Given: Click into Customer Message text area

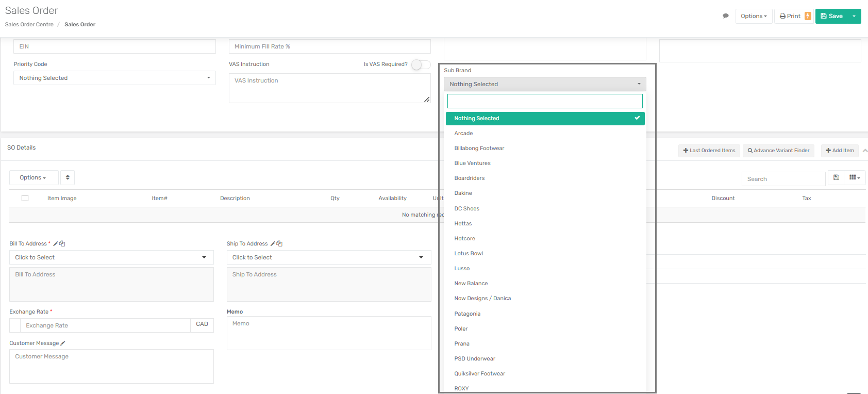Looking at the screenshot, I should [x=111, y=366].
